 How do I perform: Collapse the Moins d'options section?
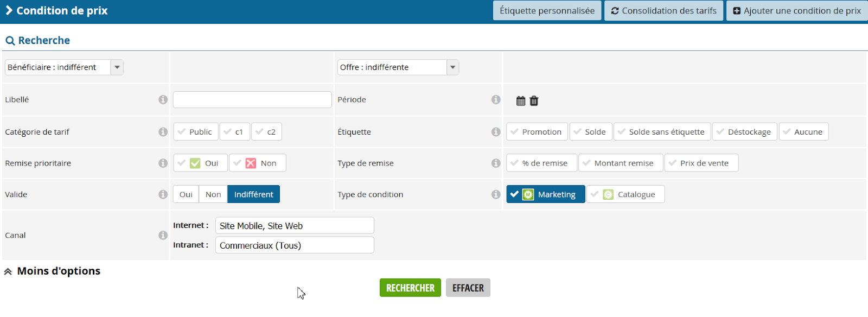point(53,271)
